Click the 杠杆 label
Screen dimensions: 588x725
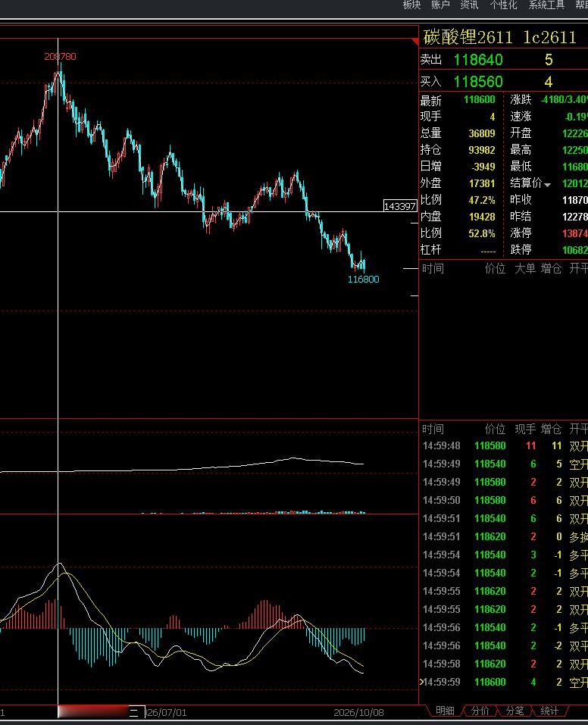coord(430,250)
